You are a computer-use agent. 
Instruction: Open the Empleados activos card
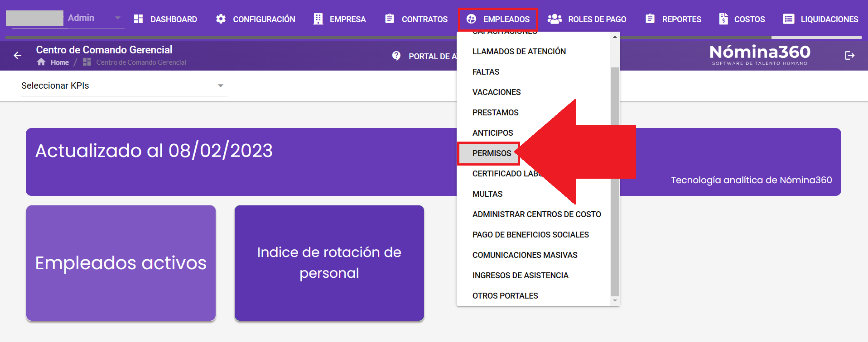tap(121, 263)
